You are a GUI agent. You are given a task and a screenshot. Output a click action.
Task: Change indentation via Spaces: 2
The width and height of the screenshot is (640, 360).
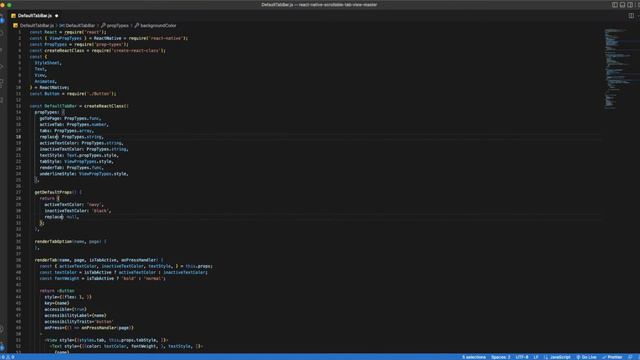click(x=500, y=357)
